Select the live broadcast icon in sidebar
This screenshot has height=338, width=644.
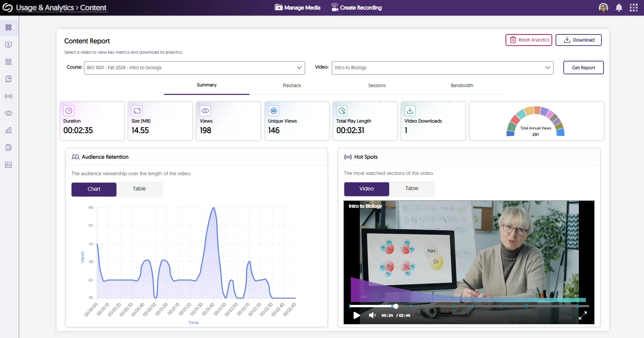coord(9,96)
